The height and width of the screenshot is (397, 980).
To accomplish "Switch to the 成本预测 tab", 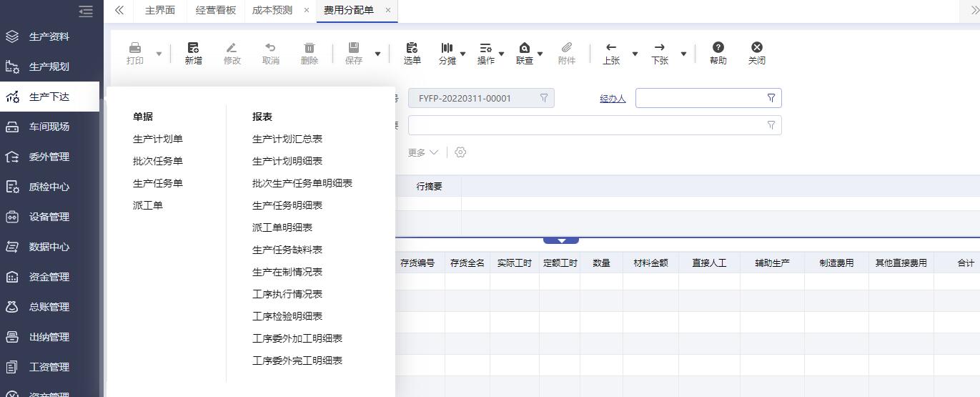I will pyautogui.click(x=272, y=10).
